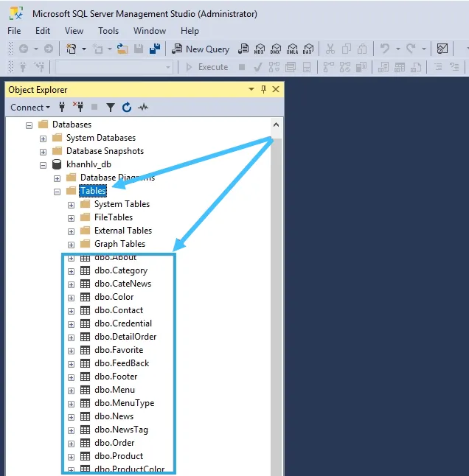Open the View menu
469x476 pixels.
74,31
